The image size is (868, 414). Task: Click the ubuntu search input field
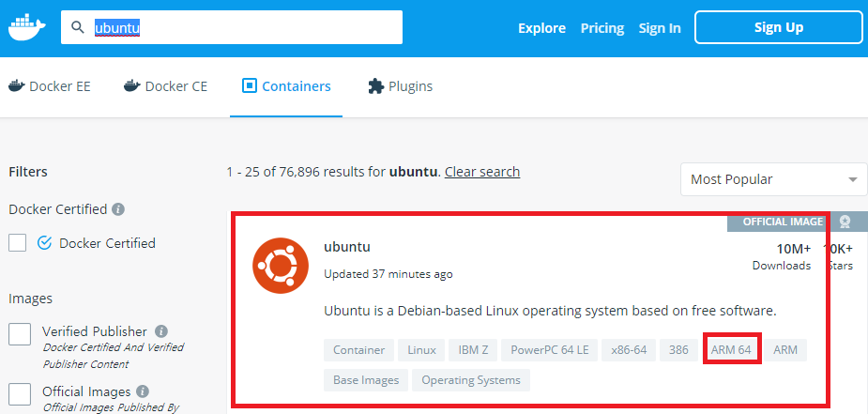[x=232, y=27]
